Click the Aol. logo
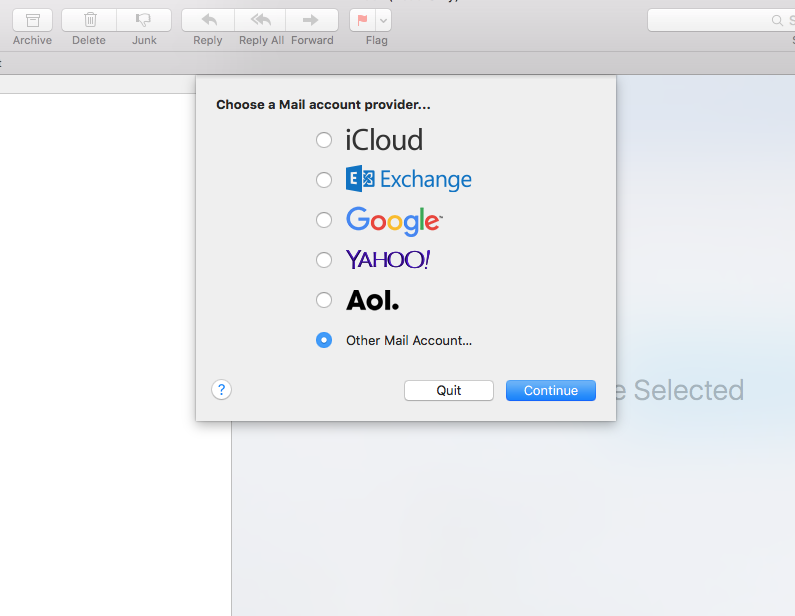795x616 pixels. tap(373, 300)
